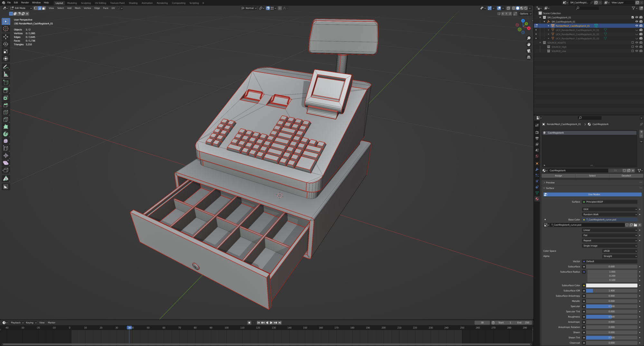Pick the Annotate pencil tool
The image size is (644, 346).
click(6, 67)
